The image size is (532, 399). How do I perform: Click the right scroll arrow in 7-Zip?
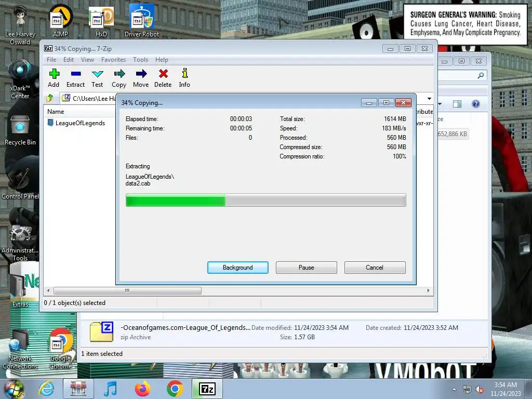[x=428, y=291]
